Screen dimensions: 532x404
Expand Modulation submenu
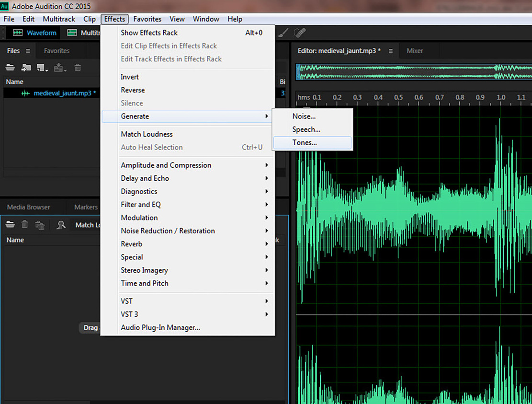tap(188, 218)
